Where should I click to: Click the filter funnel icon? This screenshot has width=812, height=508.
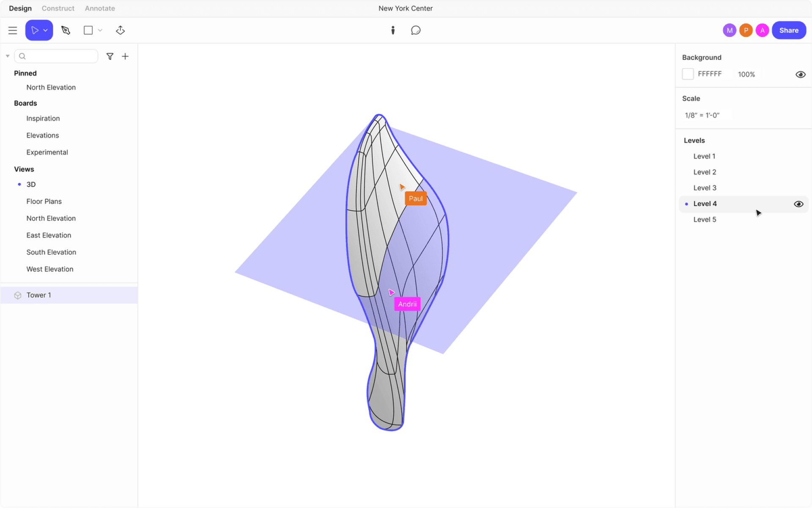pyautogui.click(x=110, y=56)
